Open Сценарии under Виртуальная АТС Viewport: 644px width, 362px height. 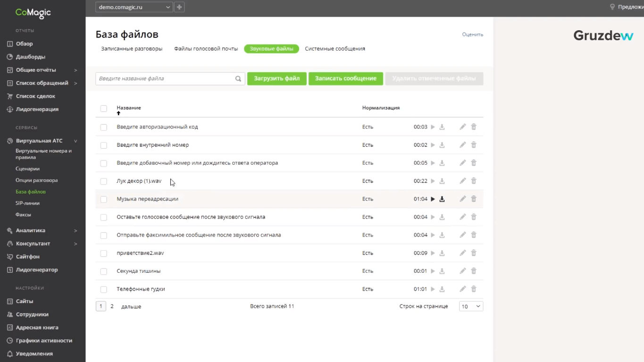pos(27,168)
